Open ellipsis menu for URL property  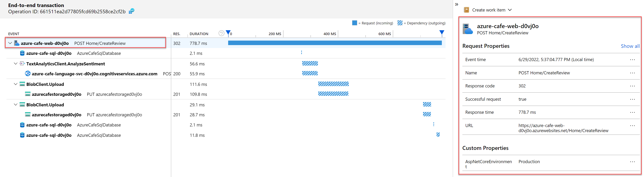632,125
